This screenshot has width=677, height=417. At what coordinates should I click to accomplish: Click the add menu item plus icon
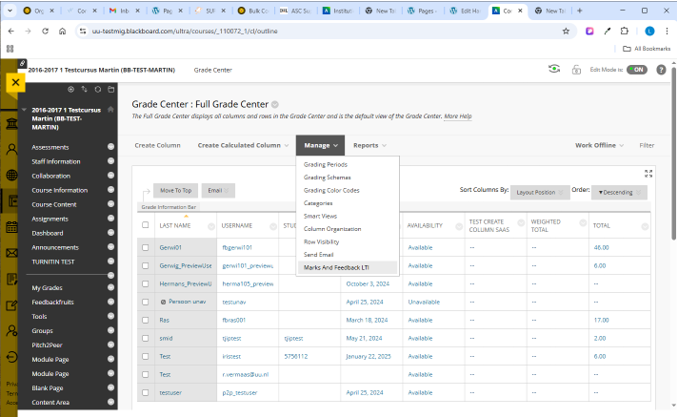click(x=71, y=89)
